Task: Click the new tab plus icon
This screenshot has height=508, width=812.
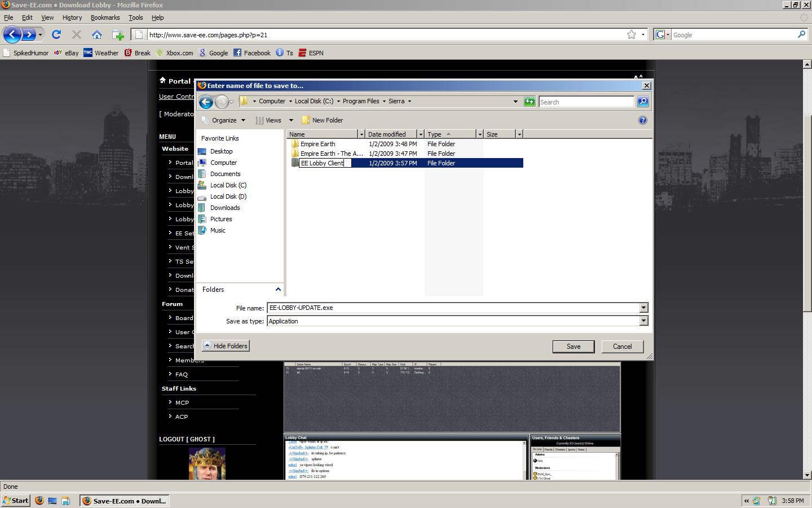Action: (118, 35)
